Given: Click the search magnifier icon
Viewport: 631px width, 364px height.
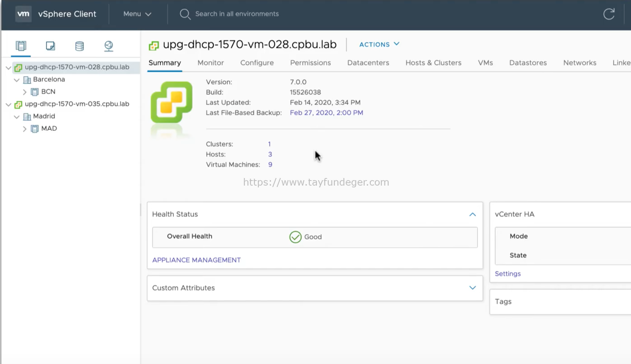Looking at the screenshot, I should pos(185,14).
